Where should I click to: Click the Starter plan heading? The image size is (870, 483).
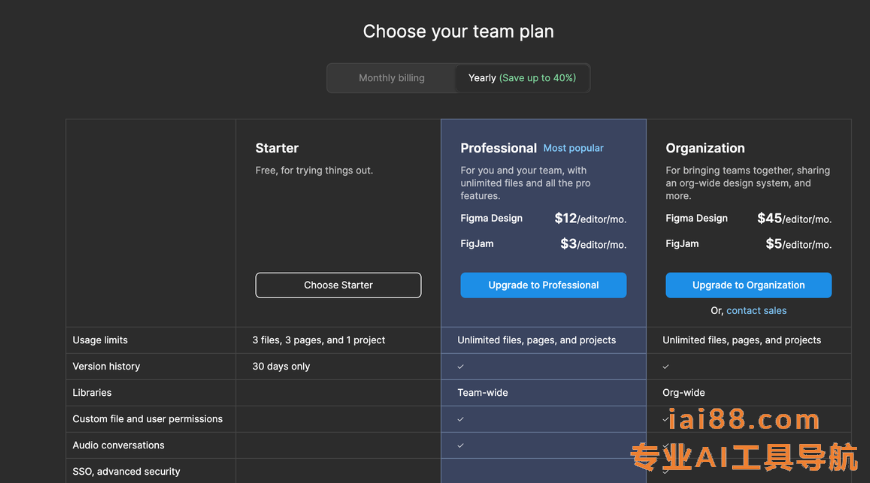tap(277, 148)
